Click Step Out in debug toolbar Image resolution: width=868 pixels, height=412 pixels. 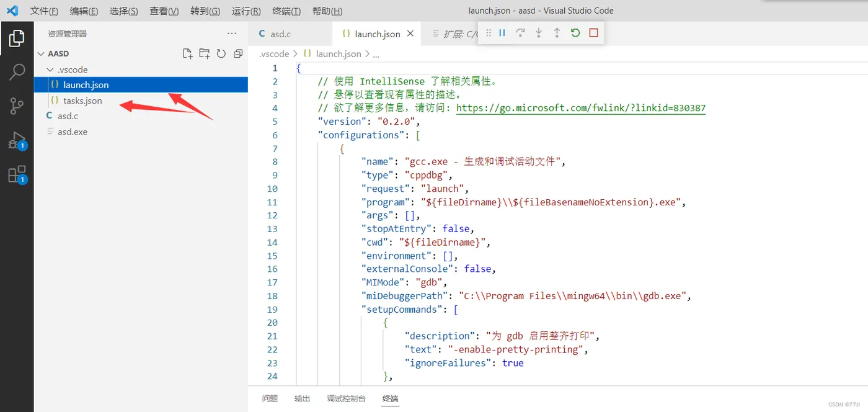tap(557, 33)
